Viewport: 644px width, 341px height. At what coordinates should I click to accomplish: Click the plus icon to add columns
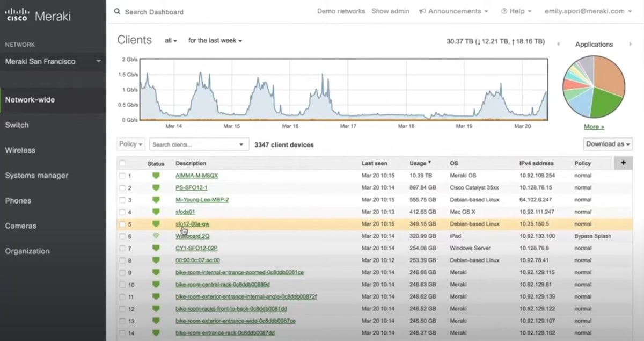click(623, 163)
